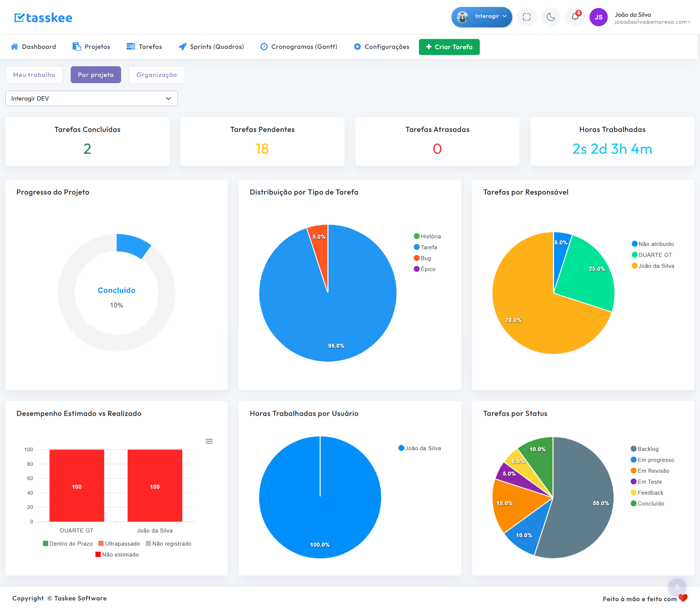This screenshot has width=700, height=611.
Task: Switch to dark mode moon icon
Action: tap(551, 17)
